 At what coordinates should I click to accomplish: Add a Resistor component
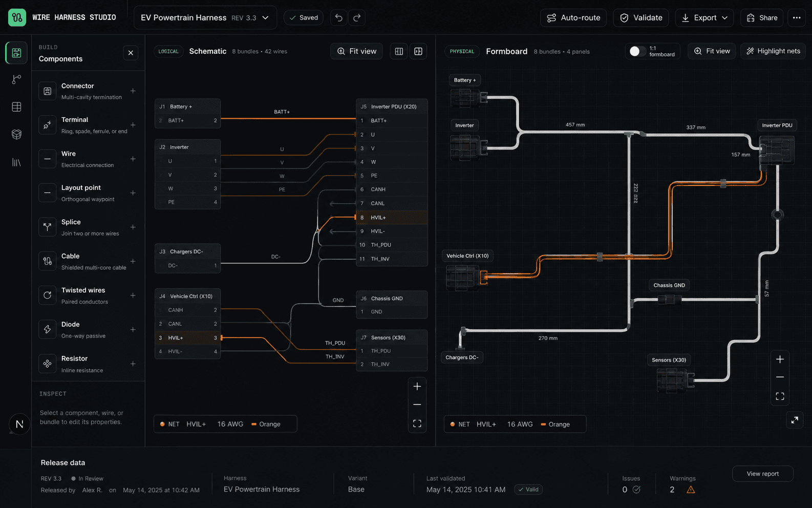point(133,364)
